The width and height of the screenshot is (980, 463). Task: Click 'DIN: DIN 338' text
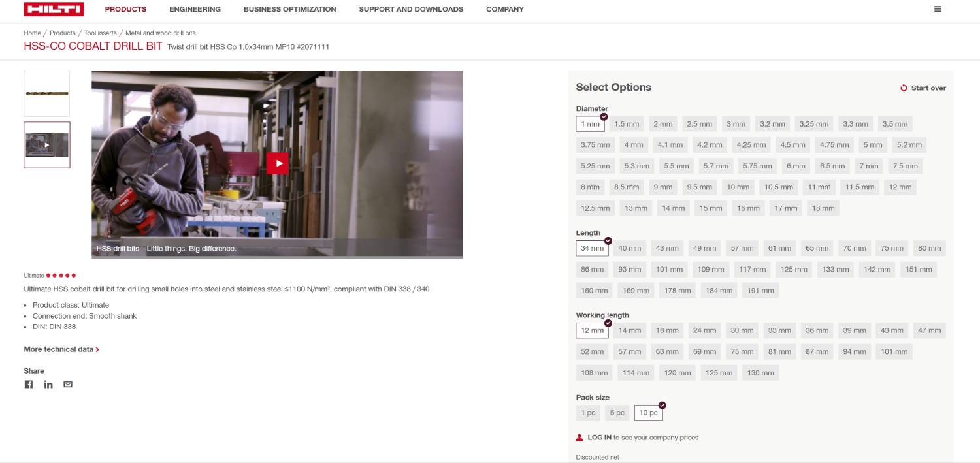click(54, 327)
